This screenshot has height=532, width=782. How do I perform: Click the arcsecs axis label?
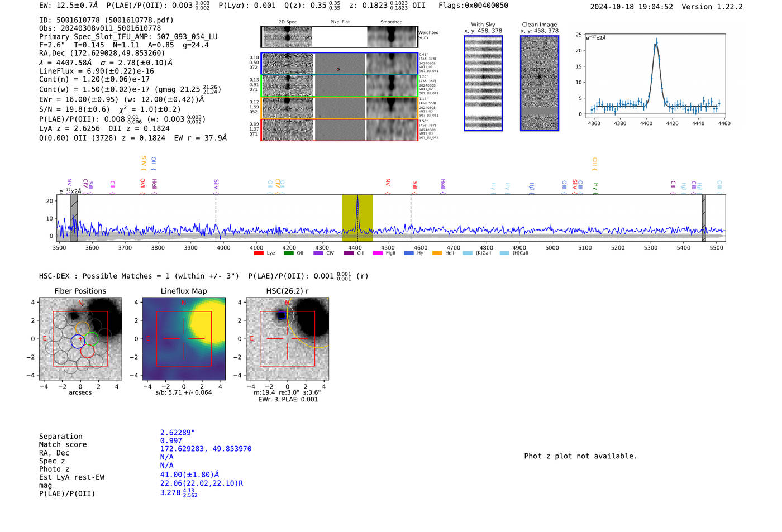(x=80, y=392)
